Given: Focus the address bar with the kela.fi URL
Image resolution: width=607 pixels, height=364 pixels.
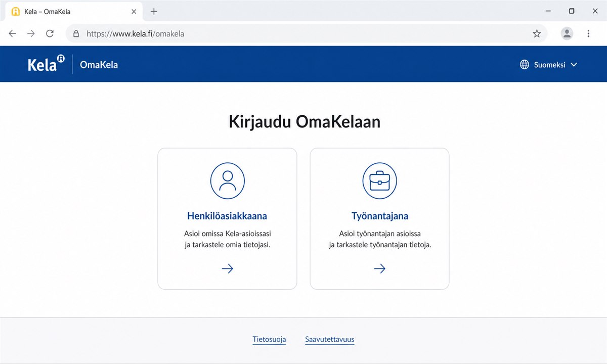Looking at the screenshot, I should [306, 34].
